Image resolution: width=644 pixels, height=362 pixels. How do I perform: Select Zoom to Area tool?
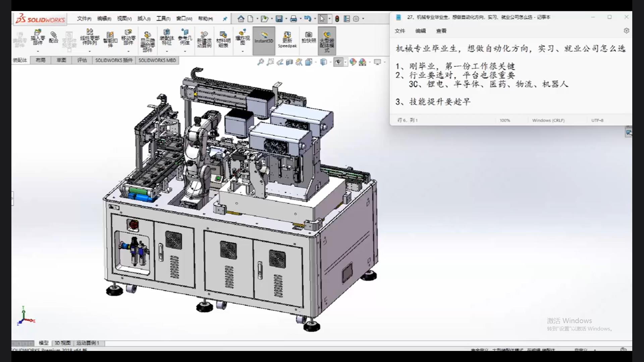(x=270, y=62)
